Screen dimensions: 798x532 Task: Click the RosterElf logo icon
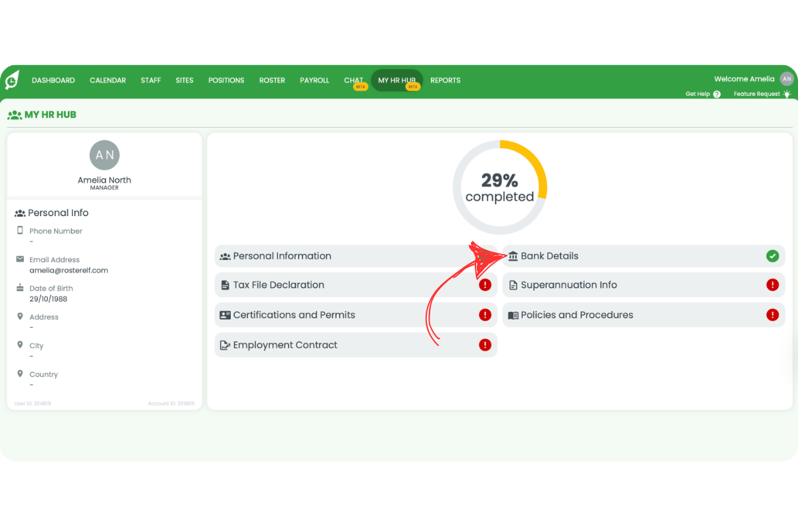tap(12, 80)
